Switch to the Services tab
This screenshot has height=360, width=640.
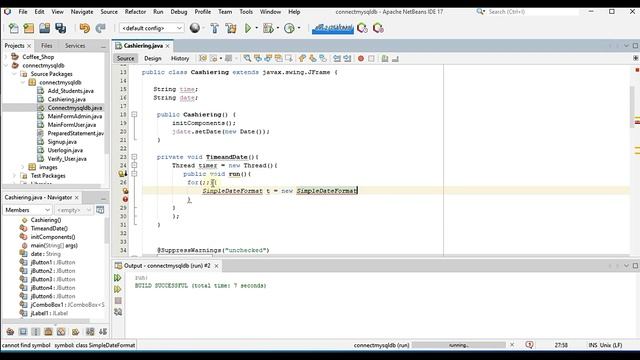point(75,46)
